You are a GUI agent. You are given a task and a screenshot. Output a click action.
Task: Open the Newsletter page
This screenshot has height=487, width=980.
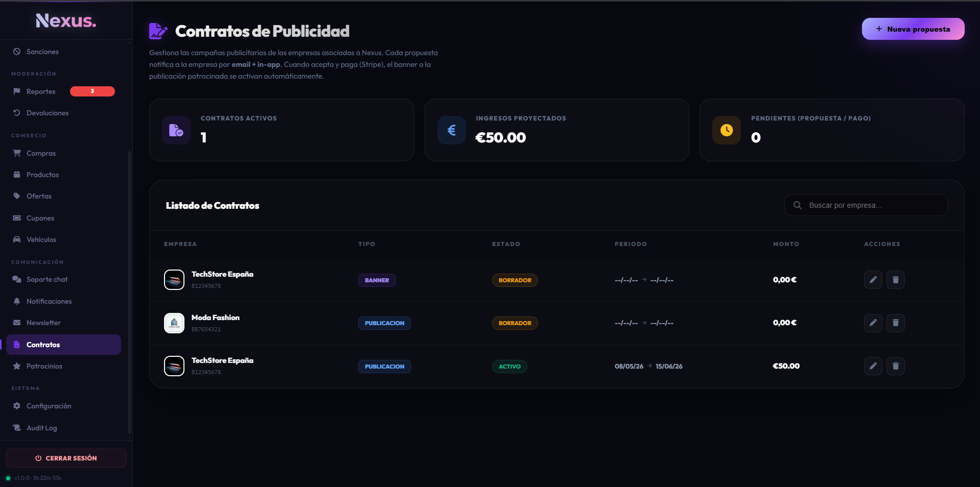[x=63, y=323]
